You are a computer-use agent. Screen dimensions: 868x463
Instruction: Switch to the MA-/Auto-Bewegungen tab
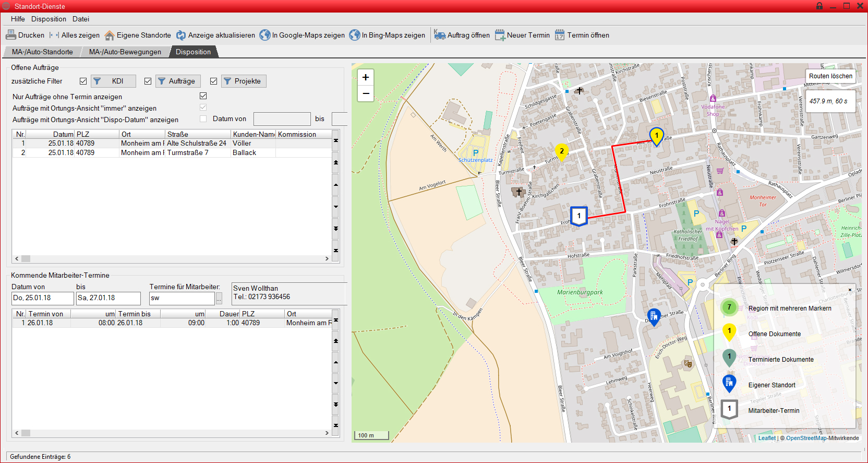click(x=125, y=52)
